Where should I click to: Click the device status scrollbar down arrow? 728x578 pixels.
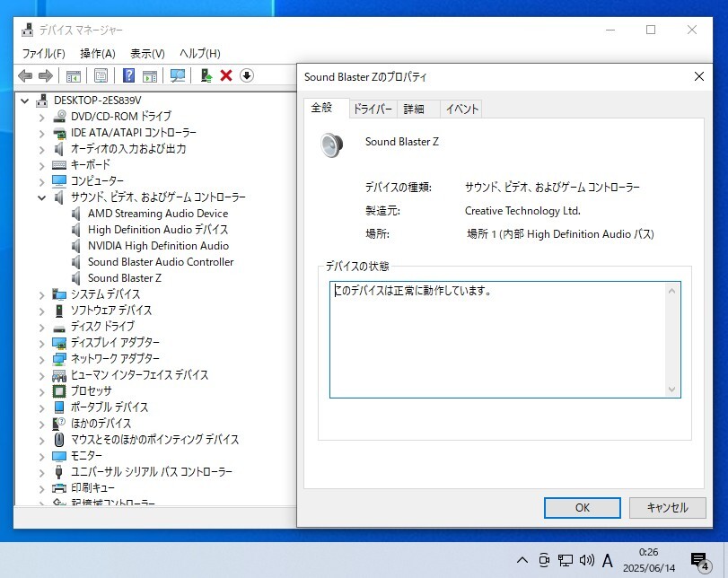pyautogui.click(x=671, y=389)
